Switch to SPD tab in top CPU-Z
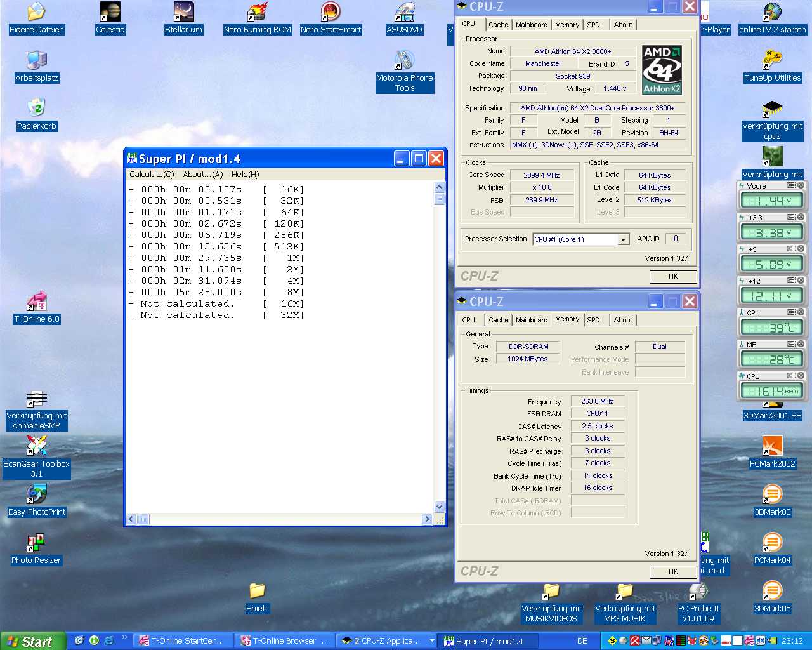This screenshot has height=650, width=812. tap(593, 25)
